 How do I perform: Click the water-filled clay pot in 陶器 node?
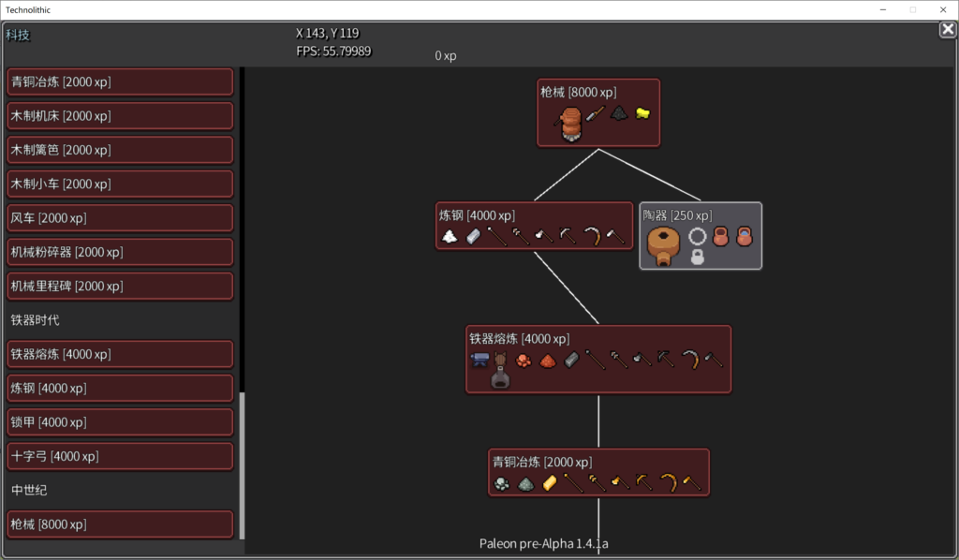pos(745,236)
